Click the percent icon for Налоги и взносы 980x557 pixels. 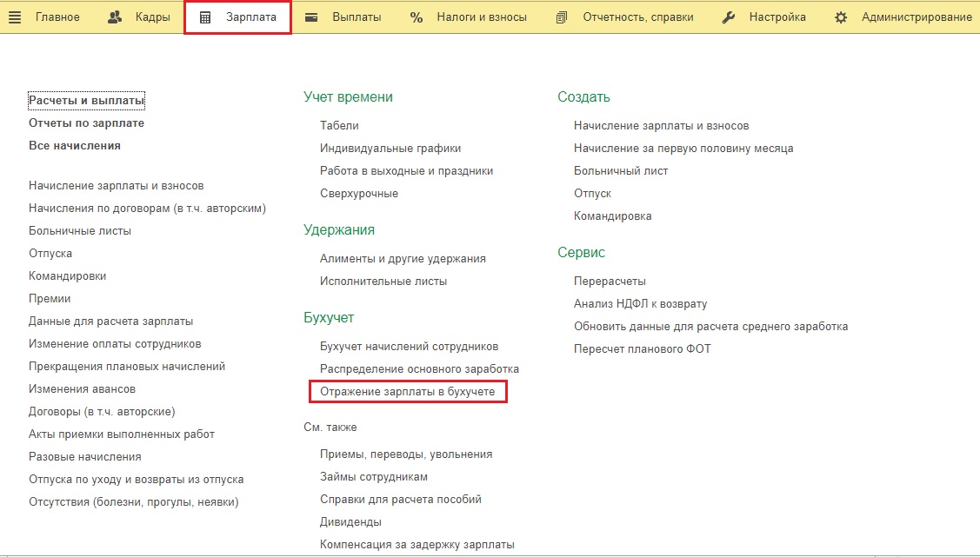pos(417,17)
